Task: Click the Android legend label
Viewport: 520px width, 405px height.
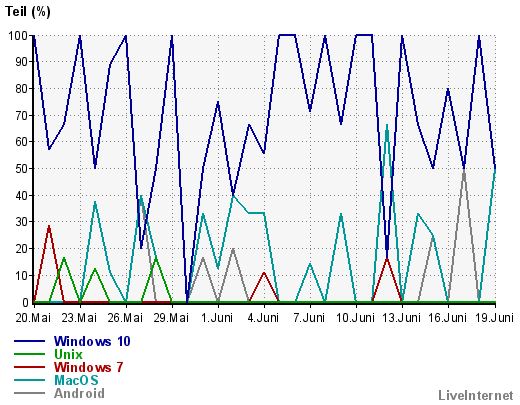Action: 79,393
